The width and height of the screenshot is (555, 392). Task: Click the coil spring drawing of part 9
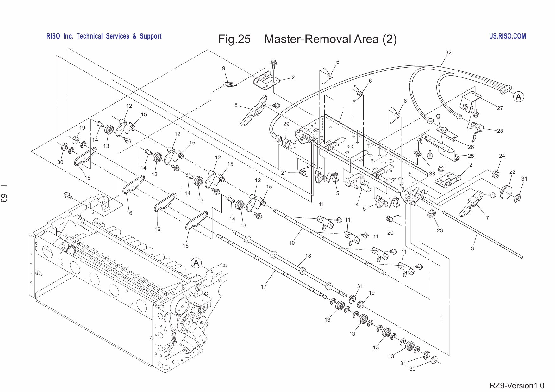[x=230, y=84]
